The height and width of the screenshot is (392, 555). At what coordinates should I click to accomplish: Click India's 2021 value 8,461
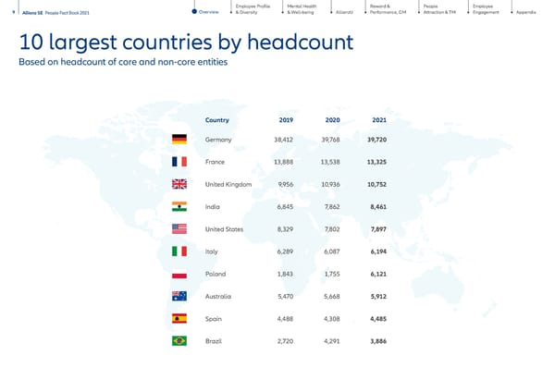coord(378,206)
